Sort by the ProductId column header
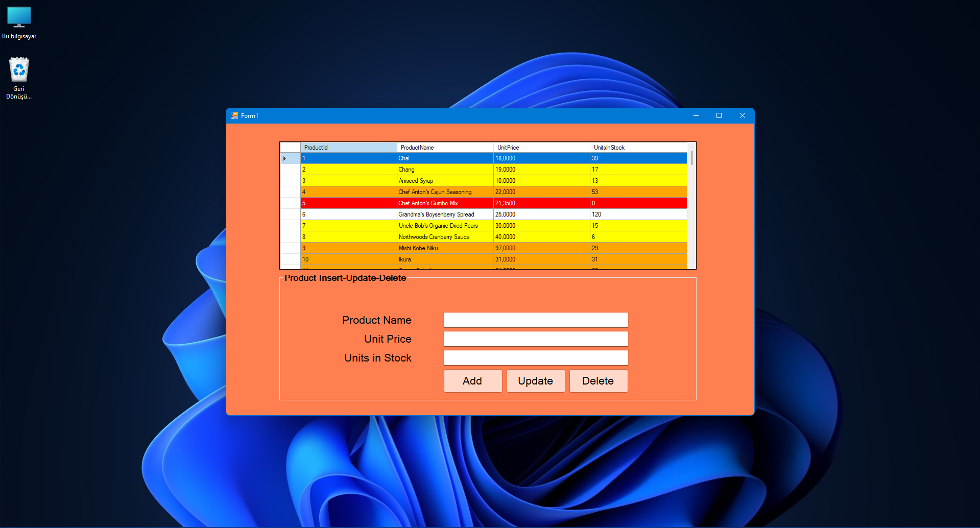980x528 pixels. click(348, 148)
